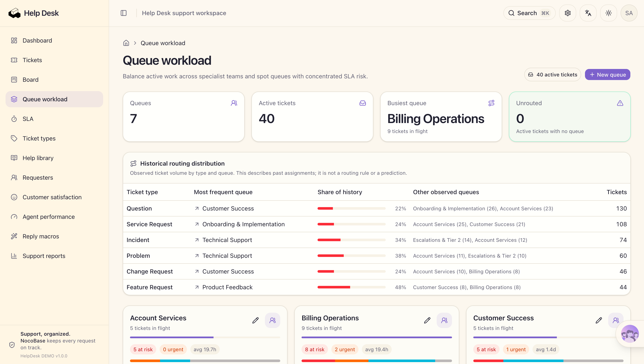Open members icon on Customer Success card
Screen dimensions: 644x364
point(616,320)
